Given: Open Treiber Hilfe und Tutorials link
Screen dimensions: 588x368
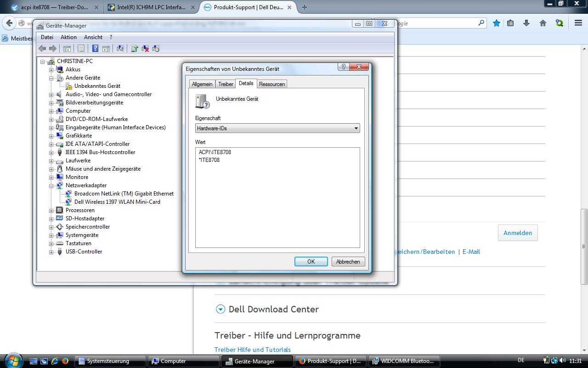Looking at the screenshot, I should (253, 350).
